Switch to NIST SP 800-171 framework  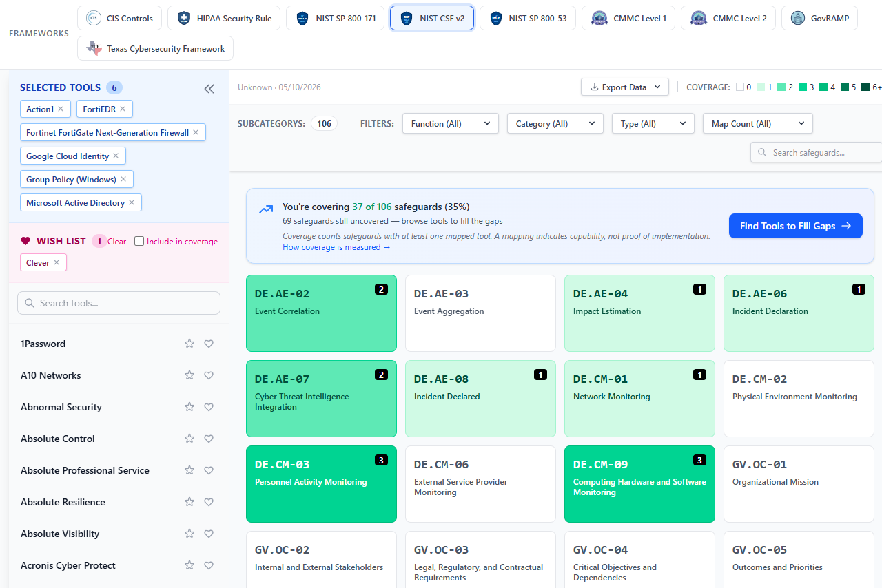coord(336,18)
